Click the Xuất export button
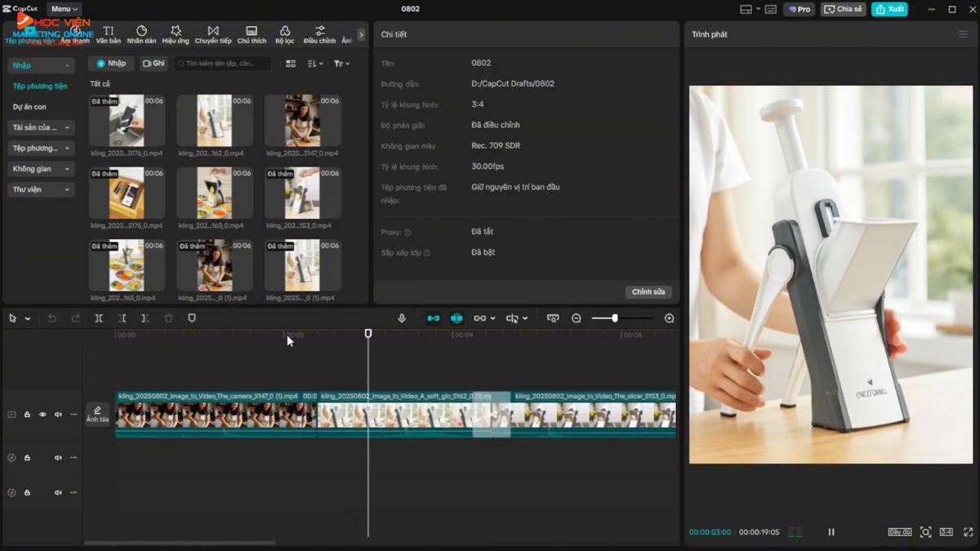The height and width of the screenshot is (551, 980). click(x=890, y=9)
